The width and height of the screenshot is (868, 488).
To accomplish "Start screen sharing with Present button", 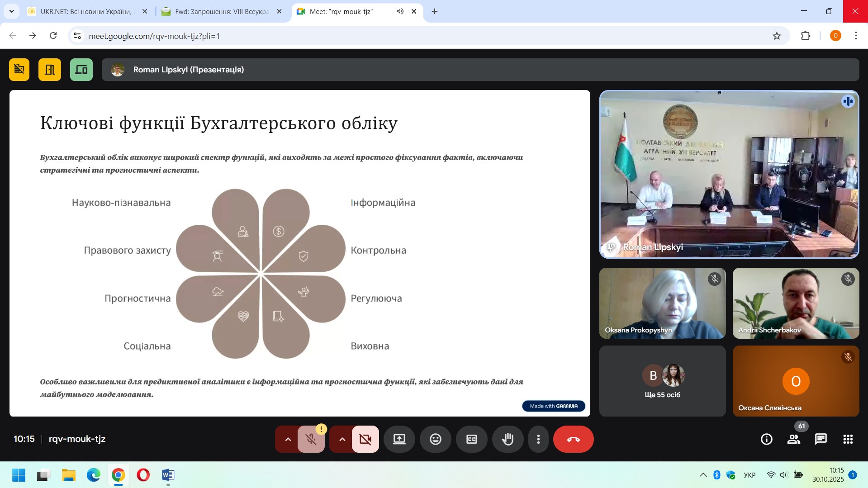I will 399,439.
